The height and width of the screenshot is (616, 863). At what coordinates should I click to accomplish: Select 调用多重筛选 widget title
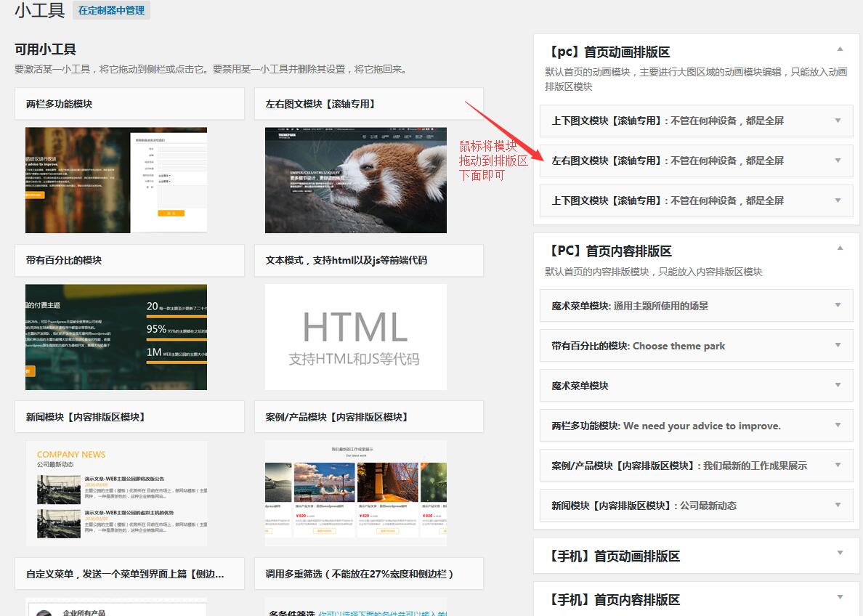tap(360, 574)
